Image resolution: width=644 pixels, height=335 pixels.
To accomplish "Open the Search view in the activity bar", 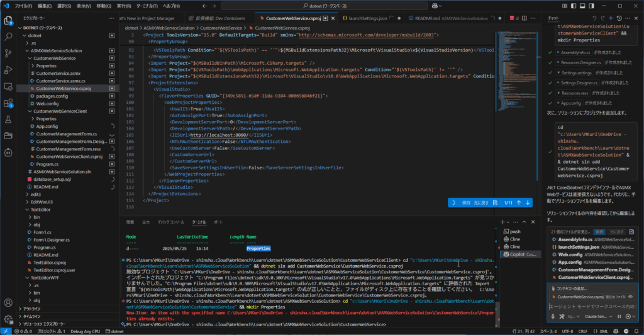I will point(8,37).
